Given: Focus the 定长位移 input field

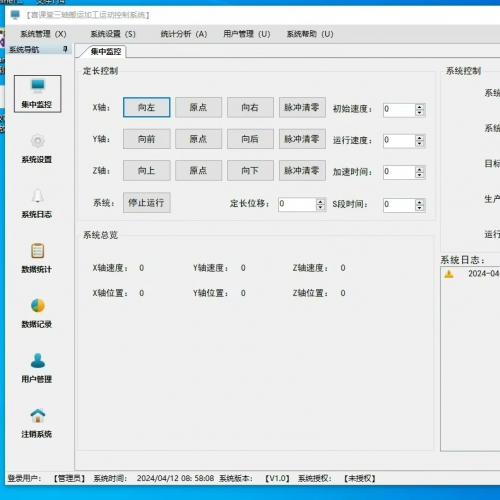Looking at the screenshot, I should (x=297, y=204).
